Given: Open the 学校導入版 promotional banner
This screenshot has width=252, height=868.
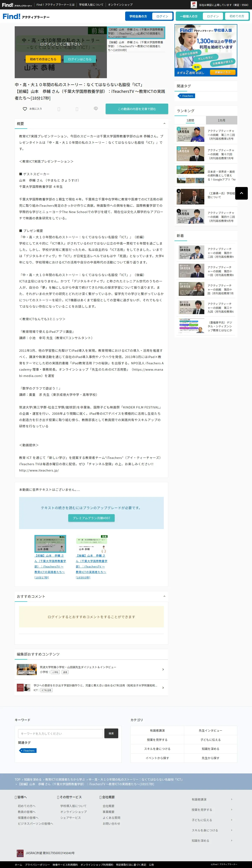Looking at the screenshot, I should point(206,50).
